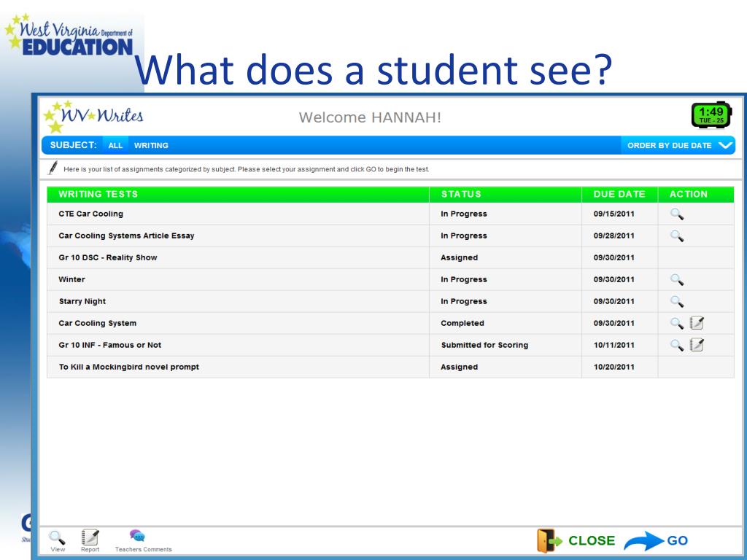
Task: Select the To Kill a Mockingbird novel prompt
Action: click(x=391, y=367)
